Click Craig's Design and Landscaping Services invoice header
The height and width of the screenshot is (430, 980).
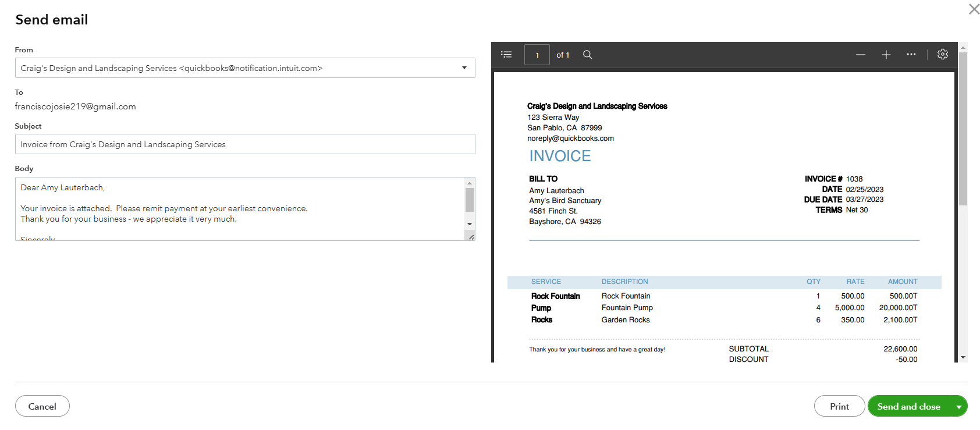pos(597,106)
